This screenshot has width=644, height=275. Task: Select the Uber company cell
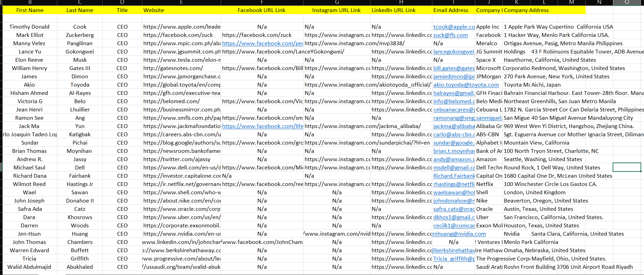[x=489, y=217]
